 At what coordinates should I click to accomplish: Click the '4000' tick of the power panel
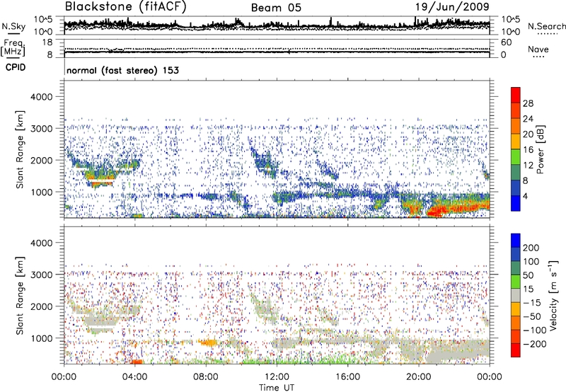click(41, 97)
